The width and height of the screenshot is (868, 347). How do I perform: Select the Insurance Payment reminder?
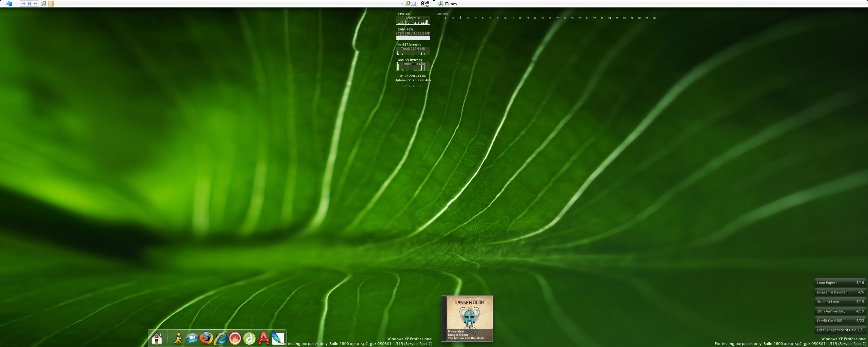(840, 292)
